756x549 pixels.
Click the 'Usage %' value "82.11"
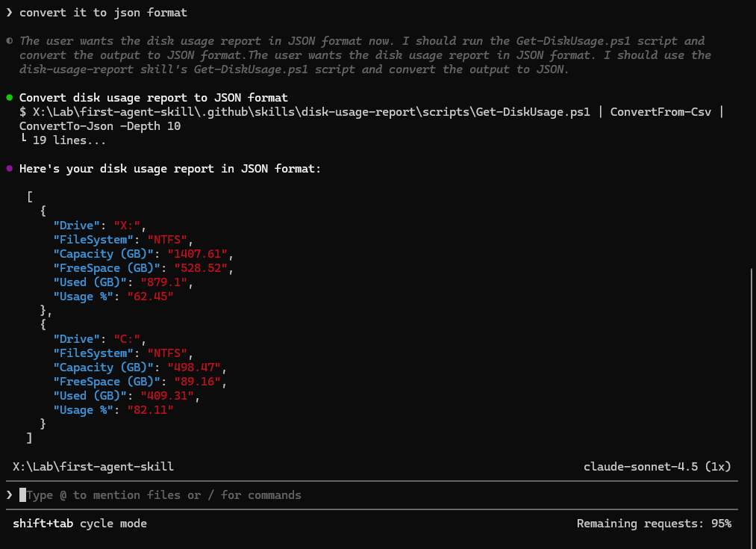(152, 410)
